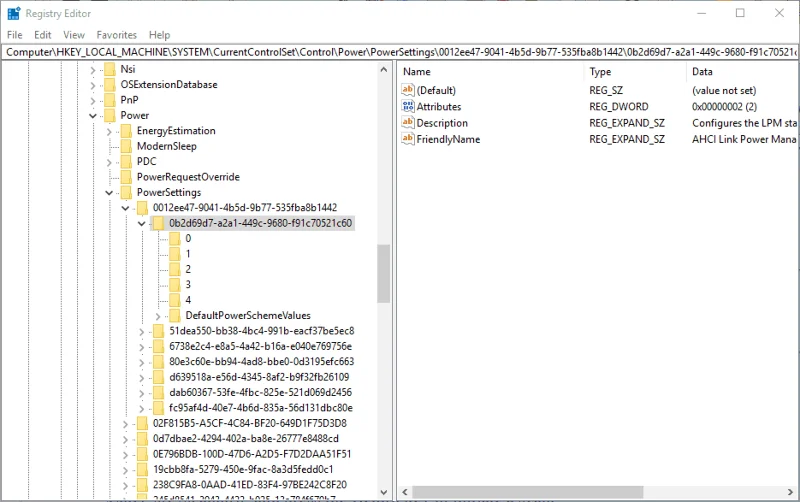
Task: Click folder icon of 6738e2c4-e8a5 key
Action: coord(158,346)
